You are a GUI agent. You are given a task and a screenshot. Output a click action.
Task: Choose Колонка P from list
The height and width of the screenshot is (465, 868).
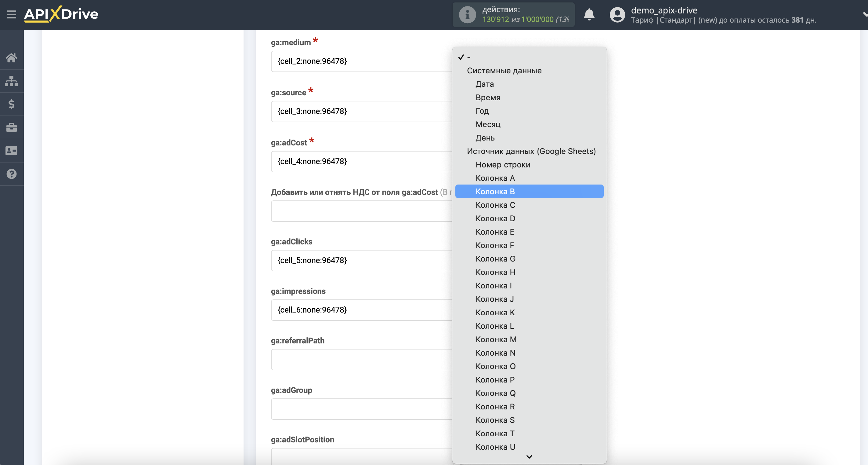(529, 380)
